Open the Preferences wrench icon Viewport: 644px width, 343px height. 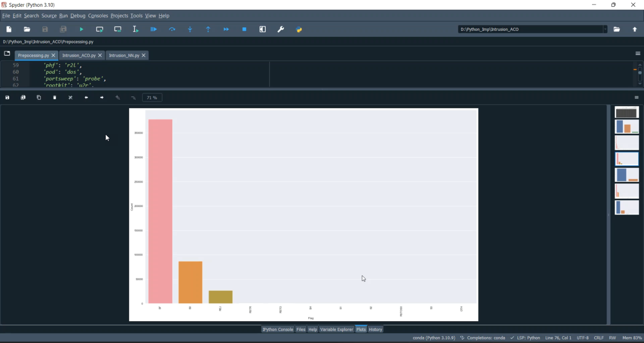click(281, 29)
